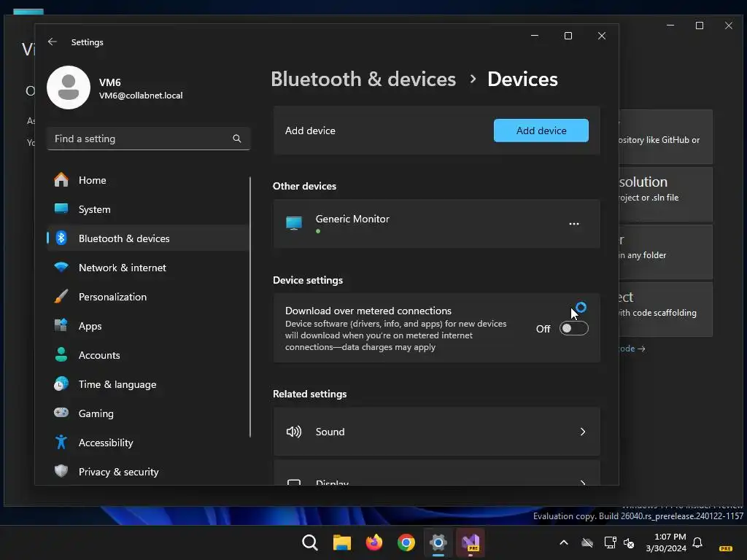Click the Add device button
The width and height of the screenshot is (747, 560).
point(541,131)
